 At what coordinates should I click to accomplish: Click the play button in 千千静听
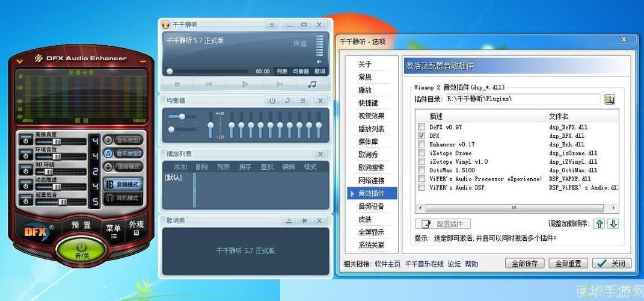pyautogui.click(x=245, y=84)
